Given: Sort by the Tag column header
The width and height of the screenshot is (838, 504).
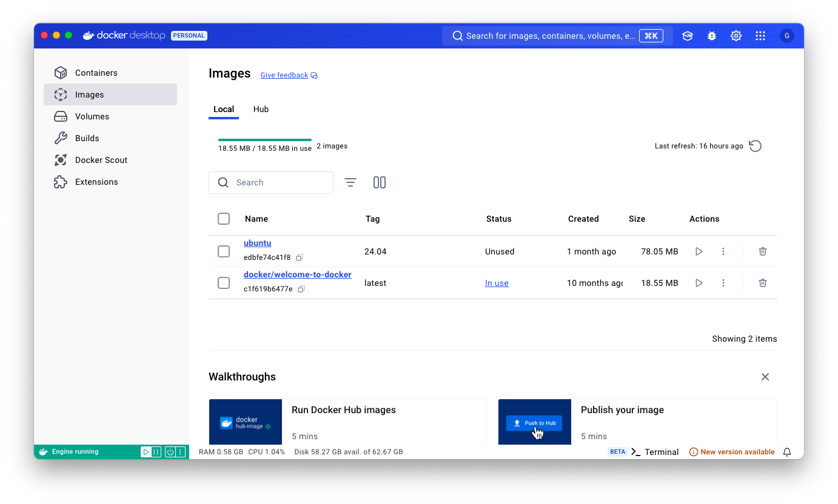Looking at the screenshot, I should (x=373, y=219).
